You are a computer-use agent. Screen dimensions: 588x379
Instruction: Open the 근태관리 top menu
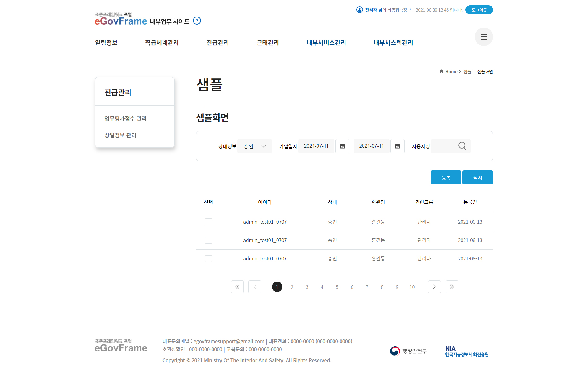pos(268,43)
